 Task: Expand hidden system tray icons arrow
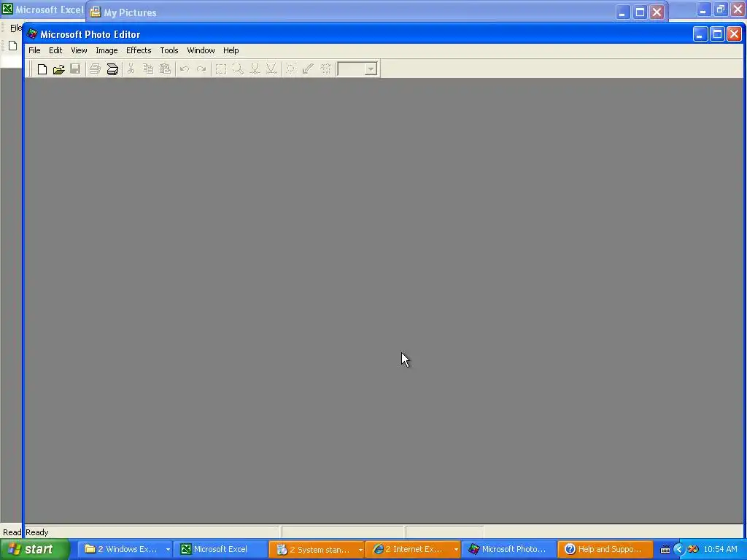679,550
